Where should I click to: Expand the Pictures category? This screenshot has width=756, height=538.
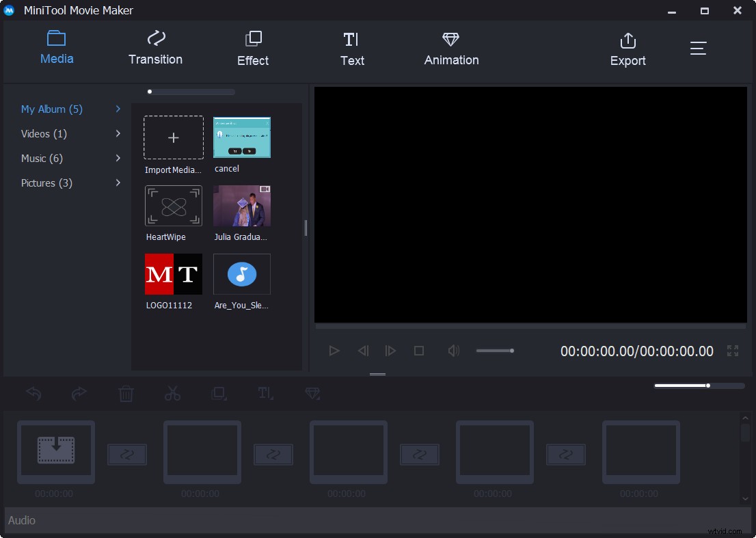pyautogui.click(x=46, y=183)
